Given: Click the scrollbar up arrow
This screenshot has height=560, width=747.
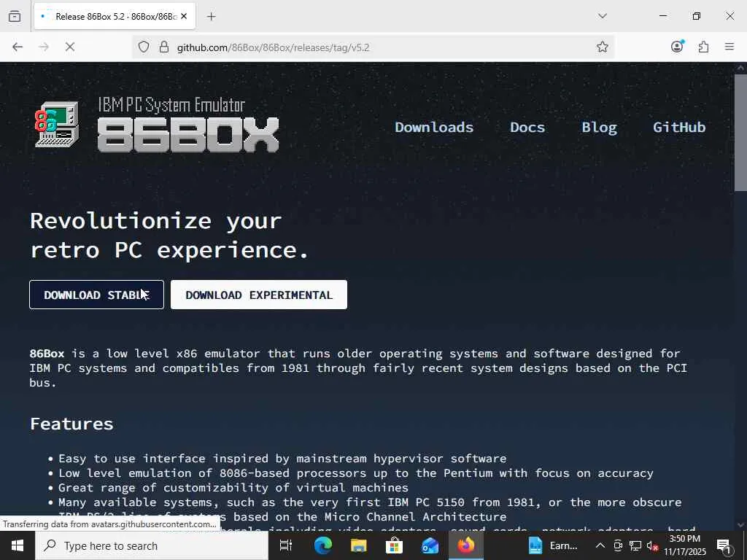Looking at the screenshot, I should [x=741, y=68].
